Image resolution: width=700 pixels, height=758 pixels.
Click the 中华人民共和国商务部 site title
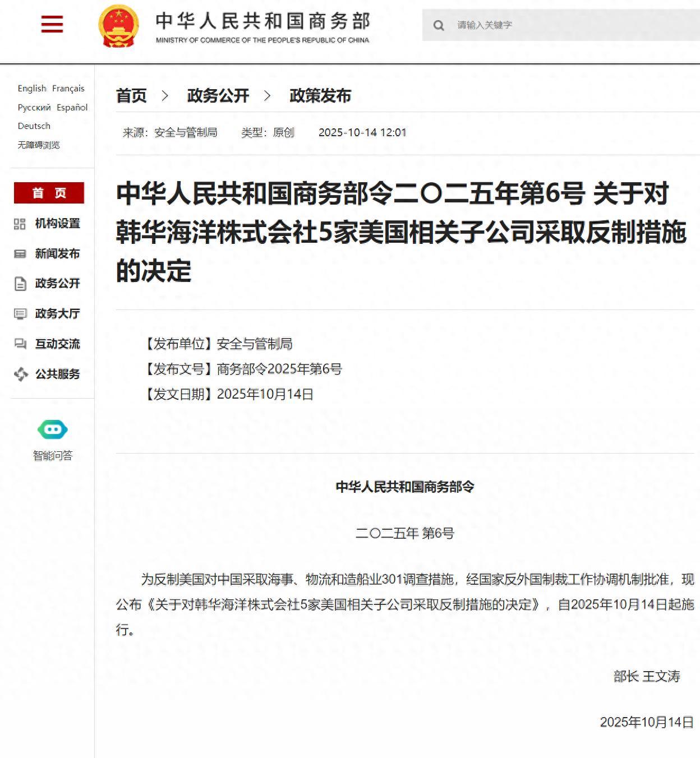tap(263, 21)
